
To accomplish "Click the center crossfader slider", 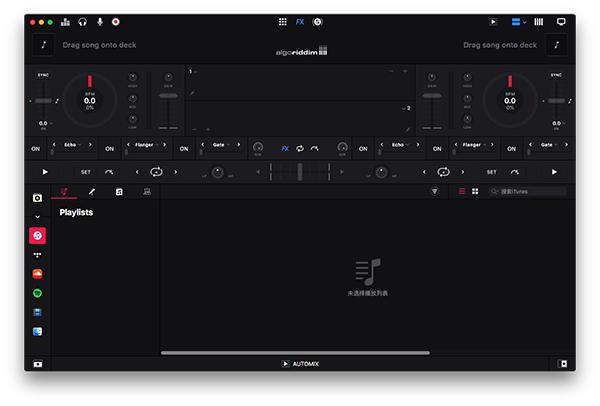I will pyautogui.click(x=300, y=172).
